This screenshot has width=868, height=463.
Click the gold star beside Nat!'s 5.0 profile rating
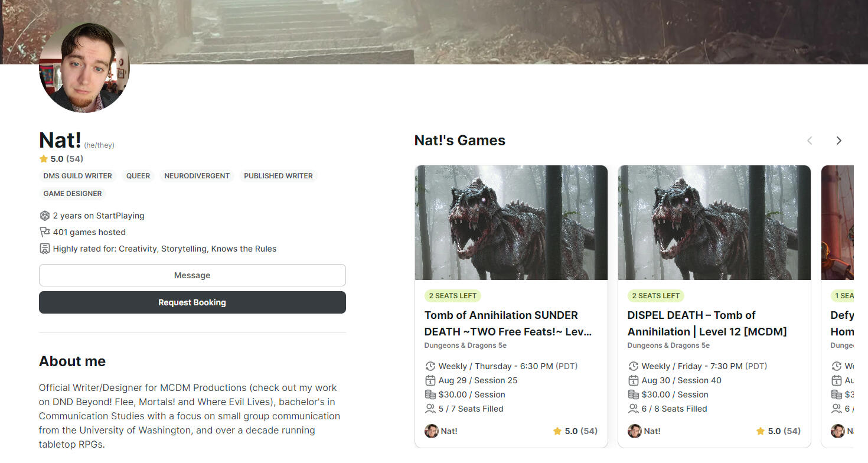44,159
